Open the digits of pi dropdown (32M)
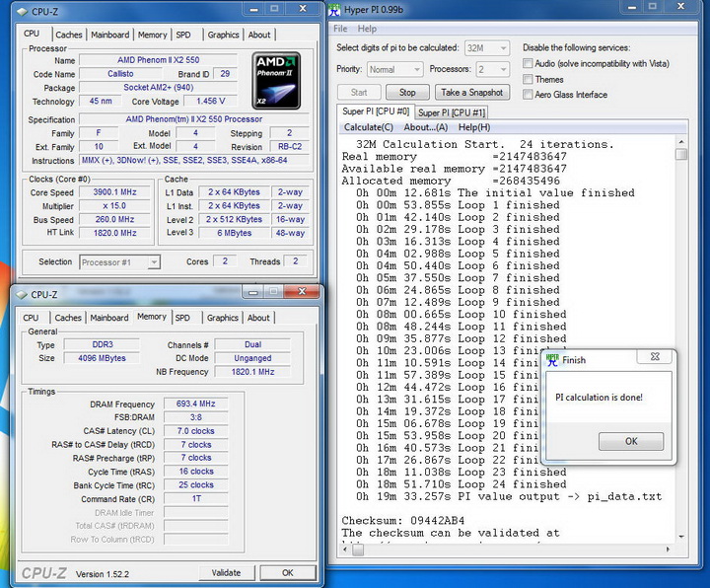This screenshot has width=710, height=588. tap(487, 48)
